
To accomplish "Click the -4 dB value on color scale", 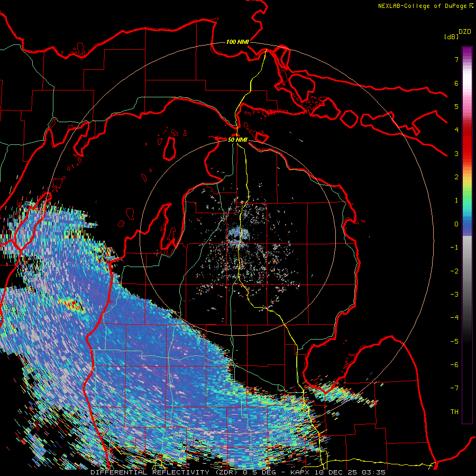I will click(x=454, y=318).
